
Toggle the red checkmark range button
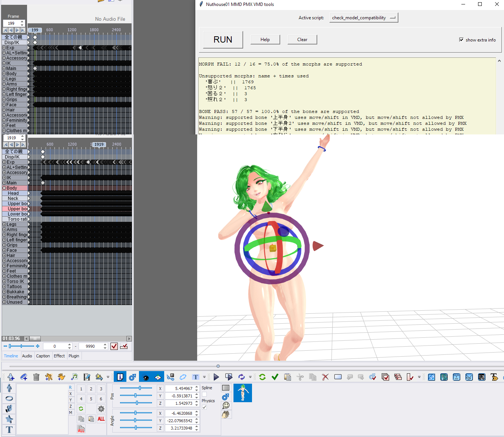click(114, 346)
